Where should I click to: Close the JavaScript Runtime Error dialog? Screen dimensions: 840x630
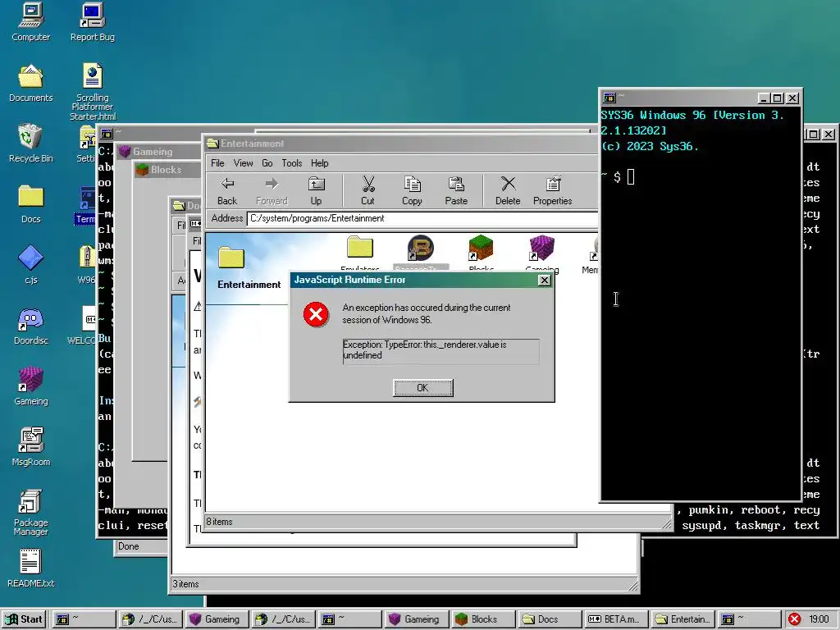[544, 280]
